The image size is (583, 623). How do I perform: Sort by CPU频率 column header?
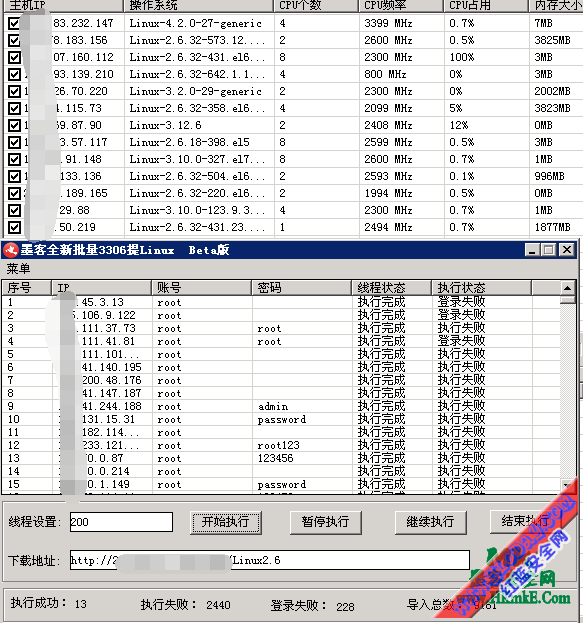coord(402,6)
